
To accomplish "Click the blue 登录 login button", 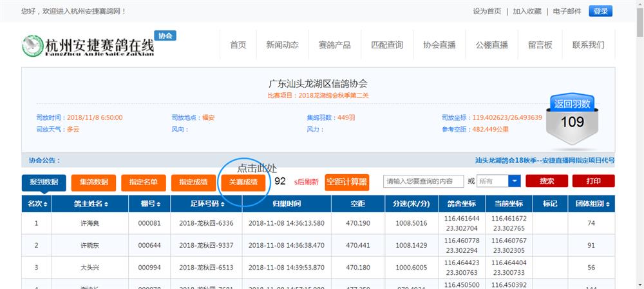I will 600,11.
